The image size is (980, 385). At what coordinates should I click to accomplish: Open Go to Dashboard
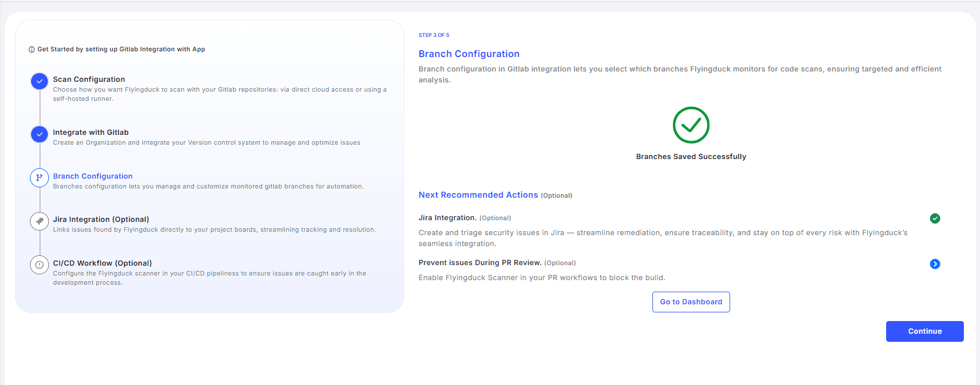pos(691,302)
